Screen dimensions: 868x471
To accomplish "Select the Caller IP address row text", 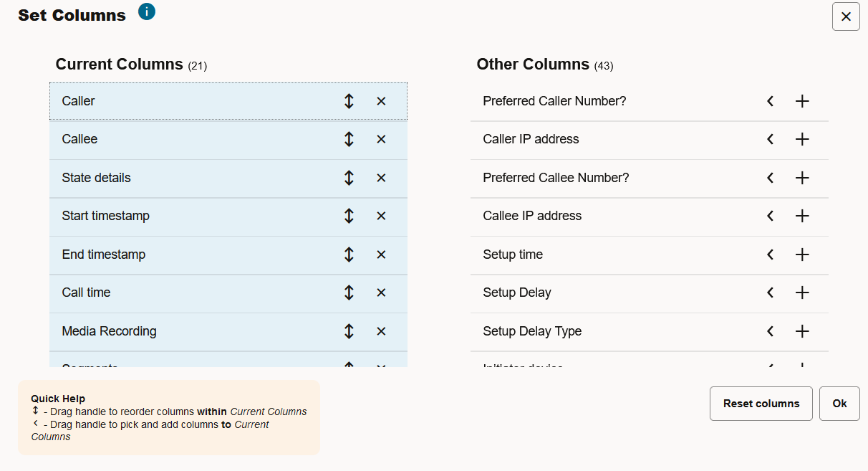I will click(531, 139).
